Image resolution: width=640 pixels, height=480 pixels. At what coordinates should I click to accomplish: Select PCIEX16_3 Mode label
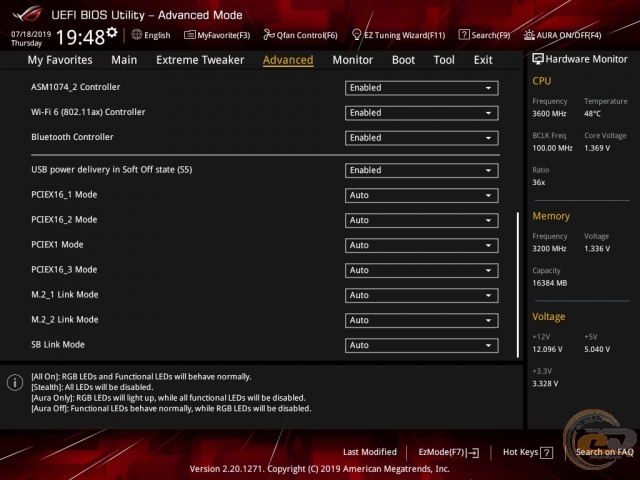(x=64, y=270)
